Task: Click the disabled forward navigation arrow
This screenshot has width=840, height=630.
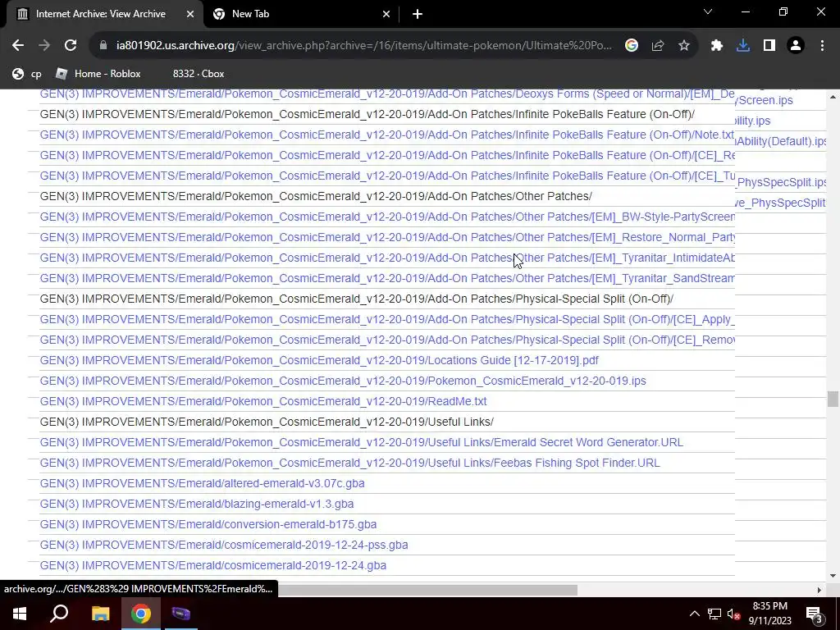Action: [44, 46]
